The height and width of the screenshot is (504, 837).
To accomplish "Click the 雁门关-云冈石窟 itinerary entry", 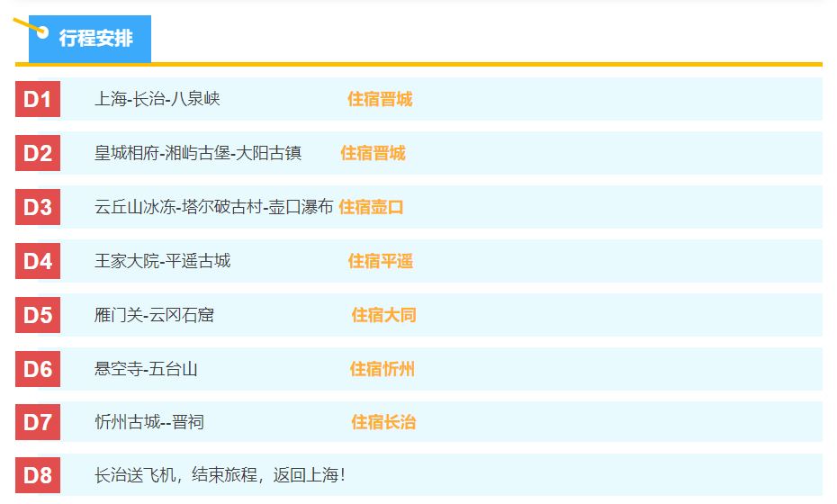I will click(154, 315).
